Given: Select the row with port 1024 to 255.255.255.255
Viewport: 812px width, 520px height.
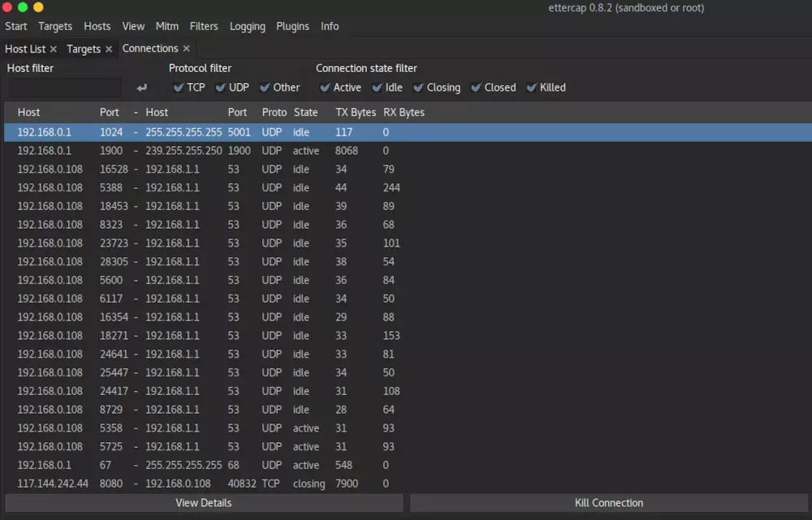Looking at the screenshot, I should (x=408, y=132).
